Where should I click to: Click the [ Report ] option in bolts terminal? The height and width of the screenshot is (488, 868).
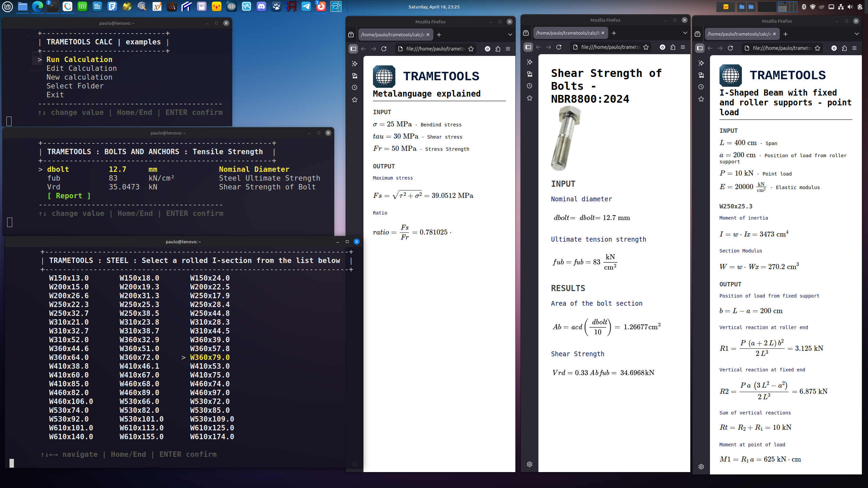tap(69, 196)
